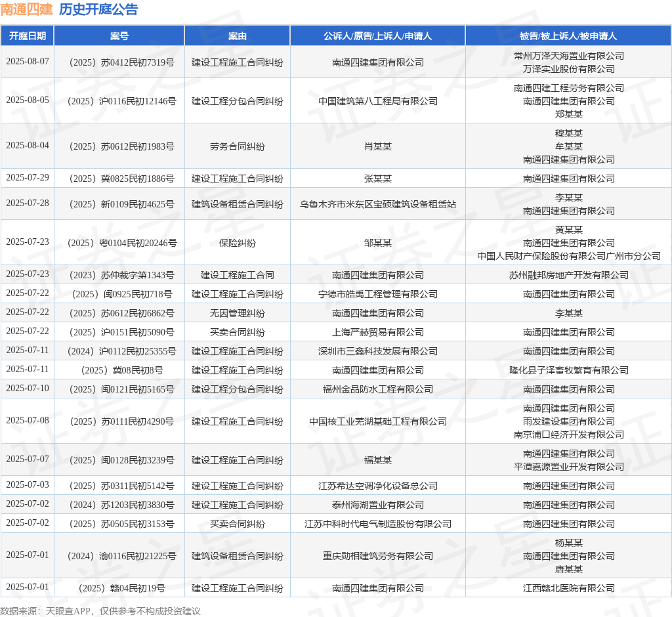The width and height of the screenshot is (672, 617).
Task: Select the 开庭日期 column header
Action: pyautogui.click(x=28, y=36)
